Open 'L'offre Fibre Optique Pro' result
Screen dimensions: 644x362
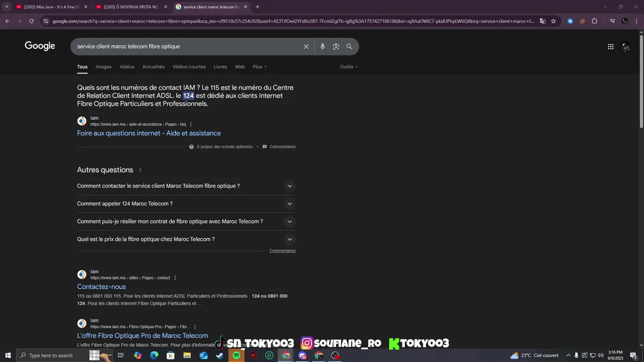click(x=142, y=336)
